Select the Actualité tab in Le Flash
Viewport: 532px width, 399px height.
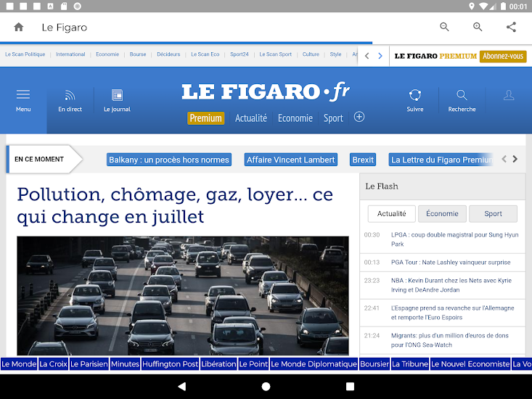(391, 214)
